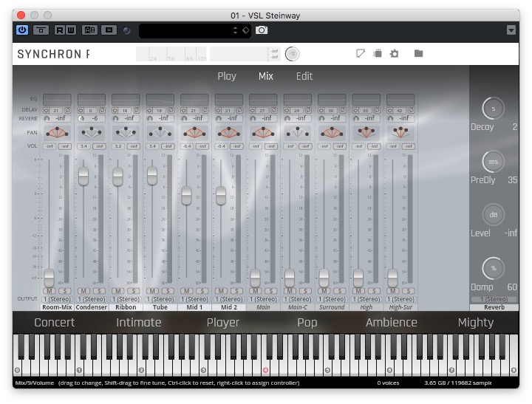Click the Reverb Level knob
The width and height of the screenshot is (532, 404).
point(493,215)
